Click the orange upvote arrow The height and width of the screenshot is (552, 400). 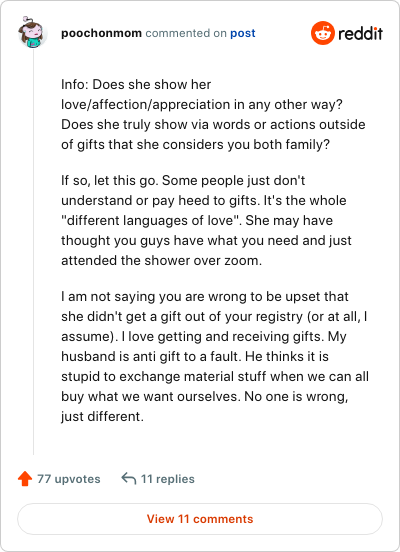point(25,479)
